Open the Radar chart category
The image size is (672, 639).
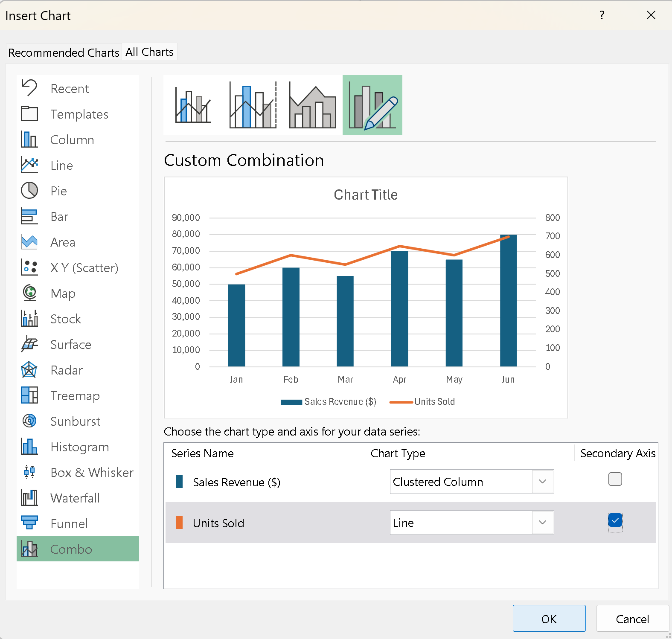coord(66,370)
